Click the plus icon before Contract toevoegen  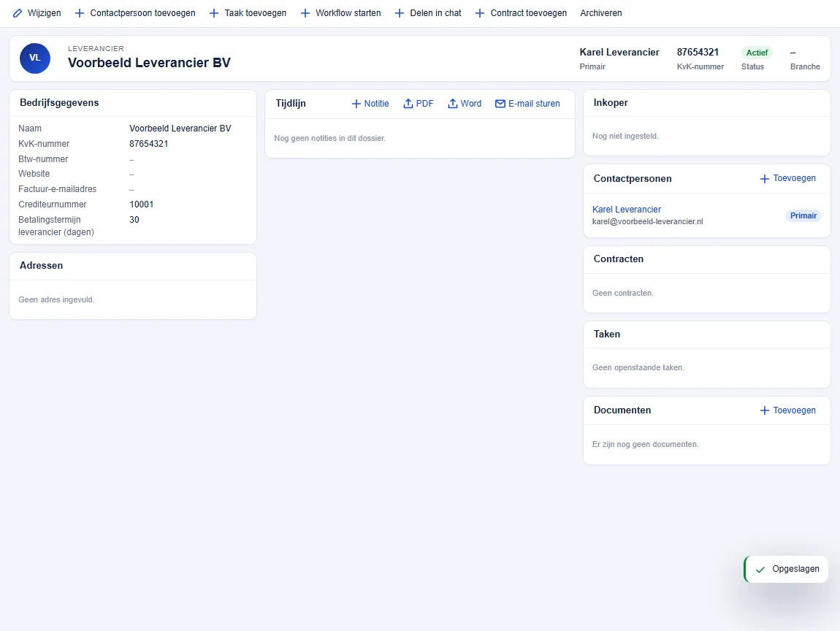pos(479,13)
